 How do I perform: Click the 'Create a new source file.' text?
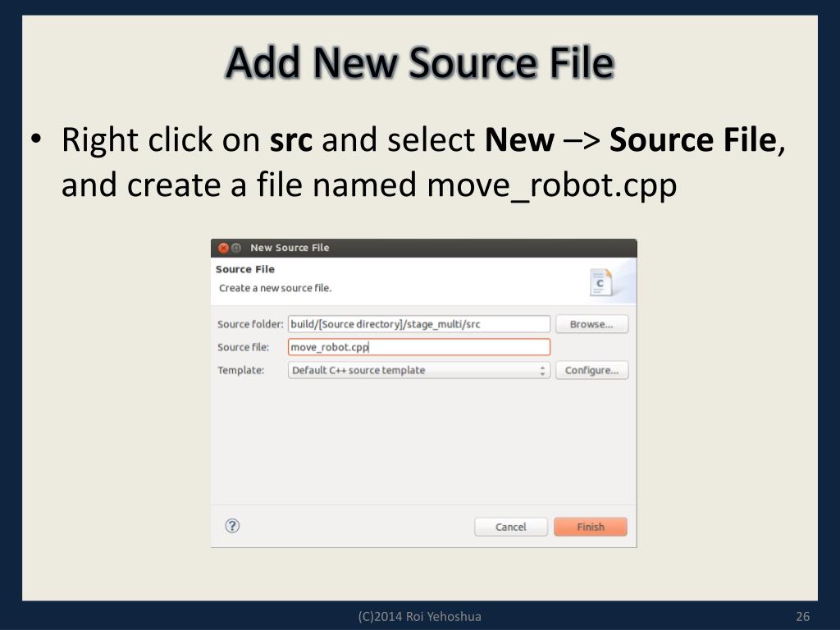(x=275, y=288)
